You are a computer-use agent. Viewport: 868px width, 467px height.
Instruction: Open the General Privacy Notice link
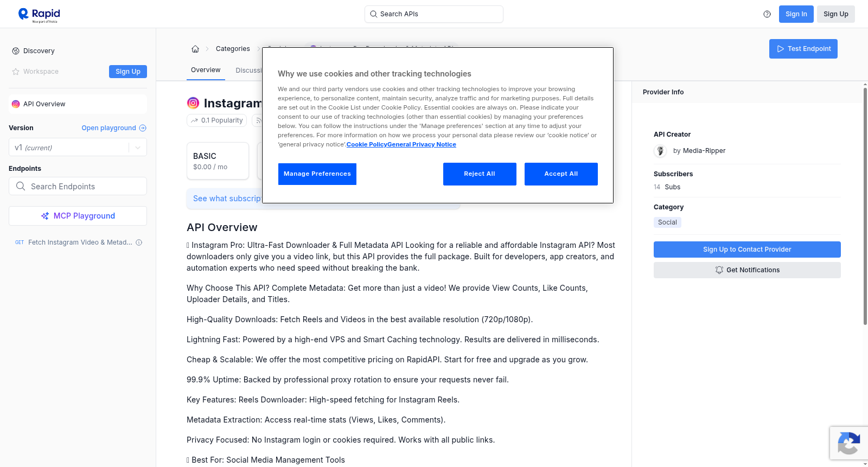[x=422, y=144]
